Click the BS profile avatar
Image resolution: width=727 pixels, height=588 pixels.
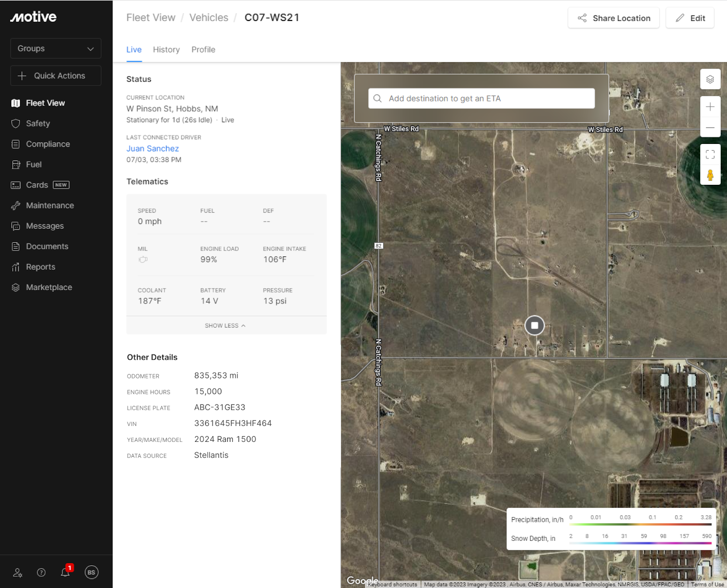91,572
